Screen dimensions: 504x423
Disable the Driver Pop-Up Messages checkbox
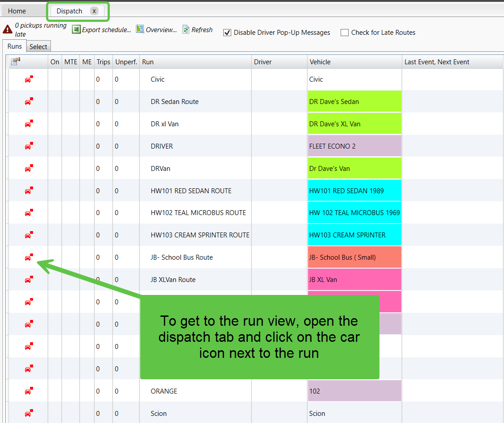227,33
